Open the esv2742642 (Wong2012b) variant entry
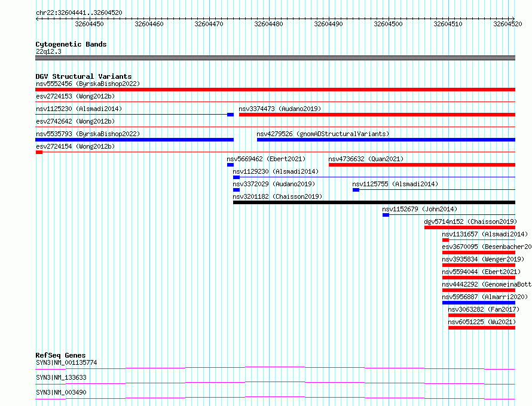The image size is (532, 406). pyautogui.click(x=75, y=121)
